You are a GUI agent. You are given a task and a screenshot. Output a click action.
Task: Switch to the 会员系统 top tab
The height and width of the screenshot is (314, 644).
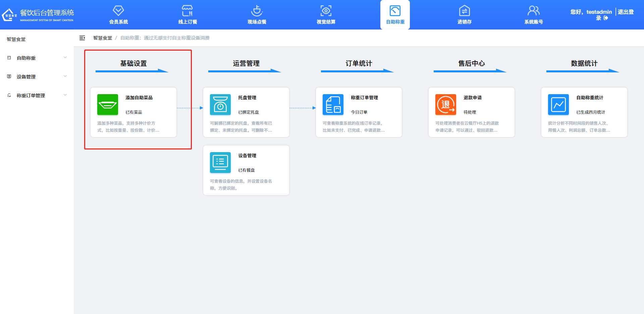(118, 15)
